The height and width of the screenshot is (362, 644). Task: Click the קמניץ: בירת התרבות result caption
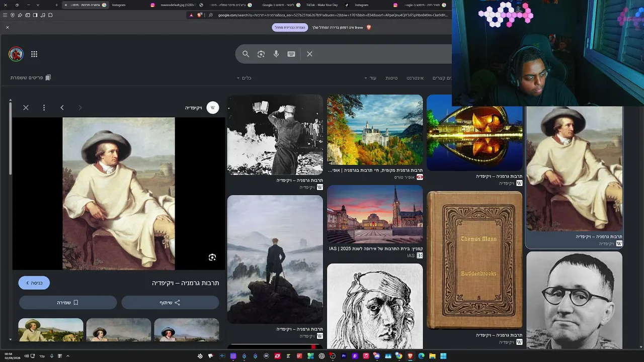point(376,249)
